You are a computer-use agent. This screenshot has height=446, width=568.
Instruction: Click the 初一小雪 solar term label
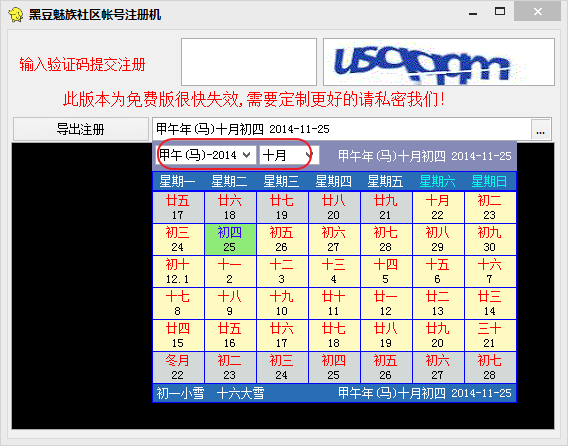pyautogui.click(x=180, y=393)
